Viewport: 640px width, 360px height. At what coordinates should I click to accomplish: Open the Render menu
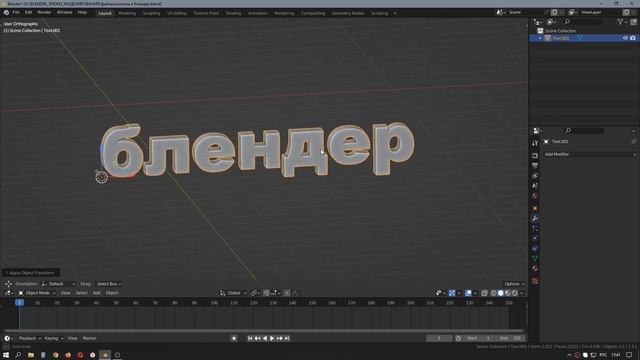coord(44,13)
